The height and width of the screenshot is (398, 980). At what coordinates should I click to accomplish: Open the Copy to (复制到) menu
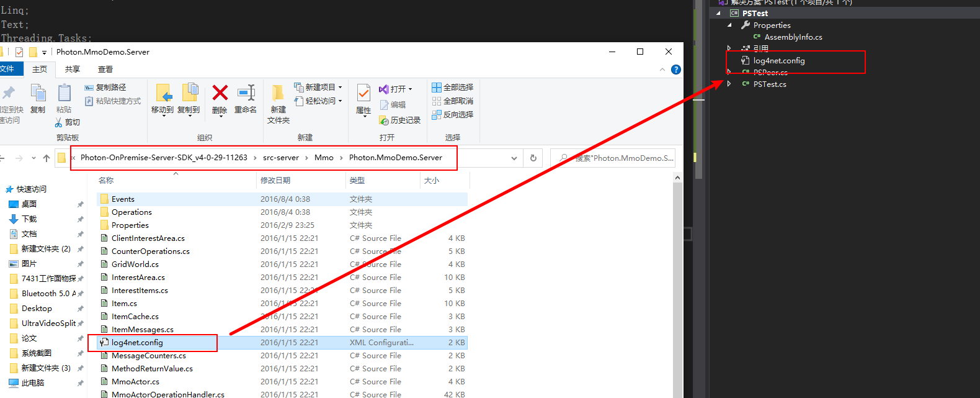pos(189,99)
